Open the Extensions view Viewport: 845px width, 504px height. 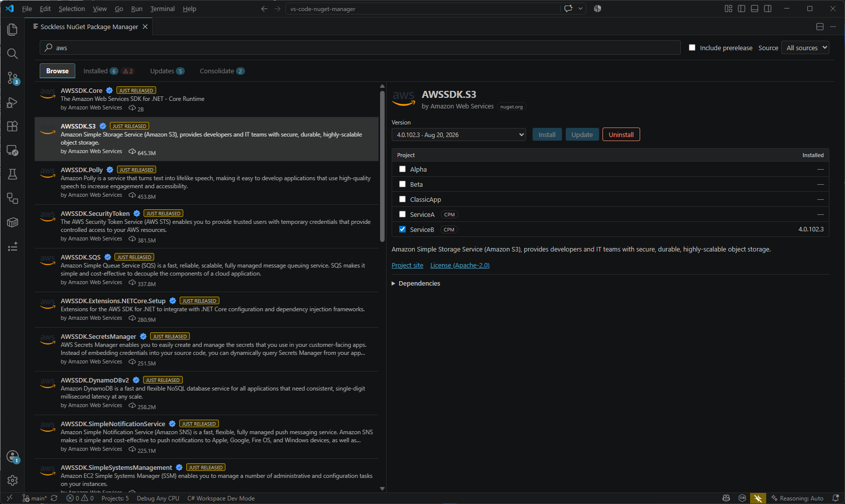pos(13,126)
